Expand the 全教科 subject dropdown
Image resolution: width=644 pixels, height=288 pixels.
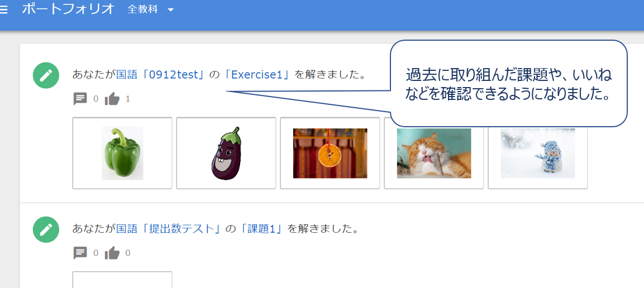click(151, 9)
